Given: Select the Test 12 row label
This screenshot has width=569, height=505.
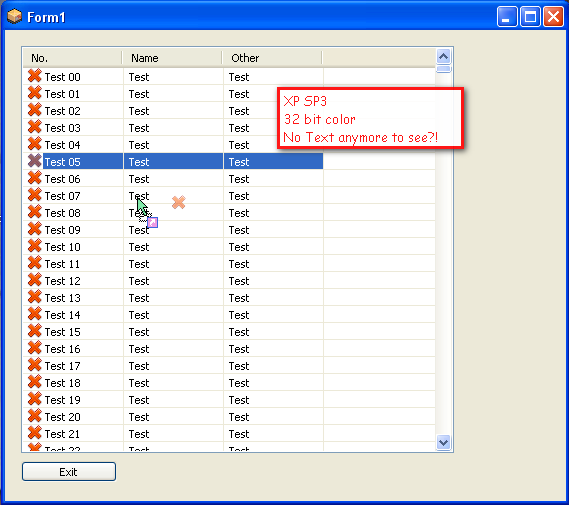Looking at the screenshot, I should (62, 281).
